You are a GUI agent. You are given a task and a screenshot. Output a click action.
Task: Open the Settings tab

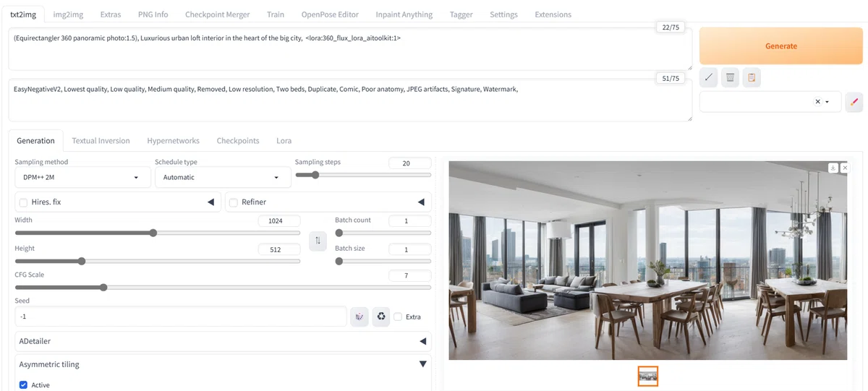coord(503,14)
